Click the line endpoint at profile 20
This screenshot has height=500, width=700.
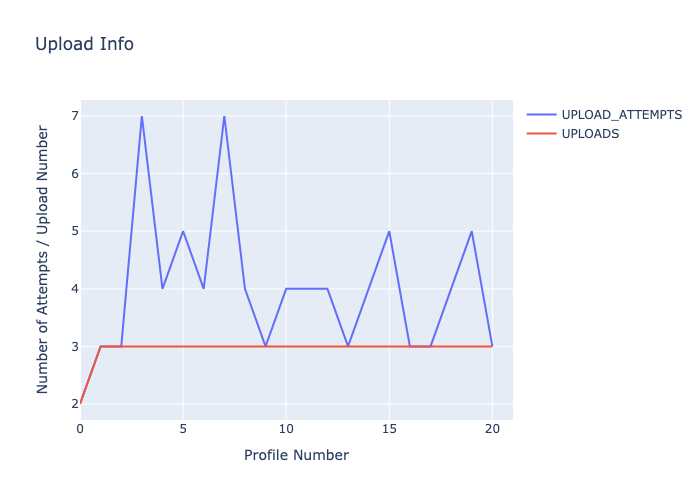tap(492, 346)
